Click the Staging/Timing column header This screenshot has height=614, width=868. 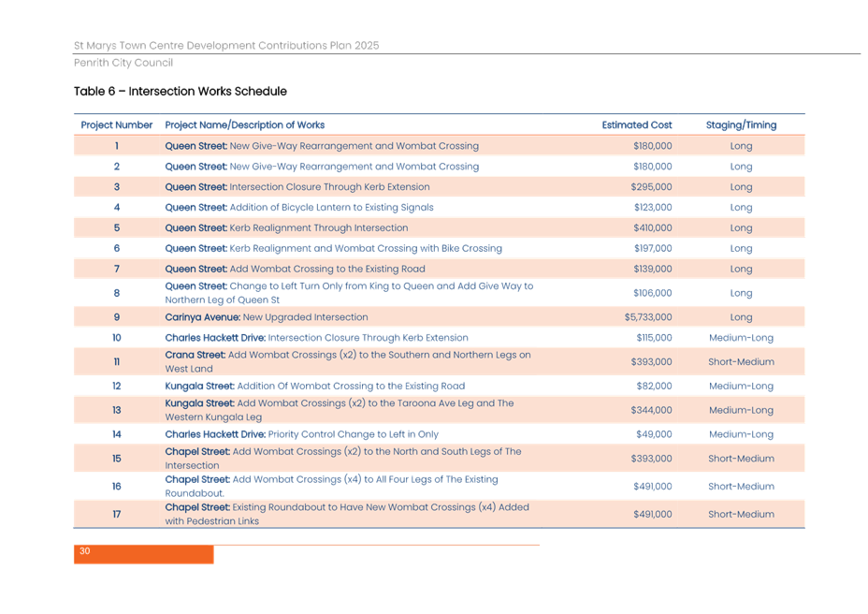tap(741, 124)
